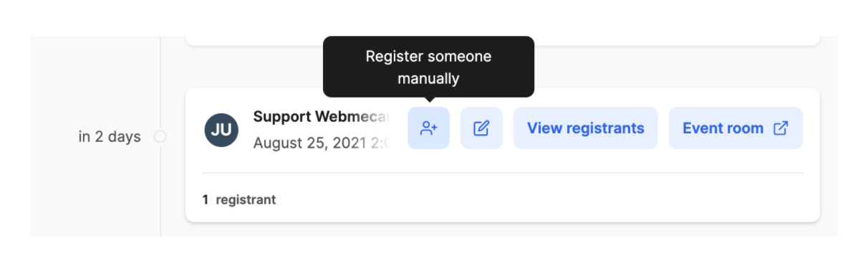Image resolution: width=868 pixels, height=261 pixels.
Task: Click the divider line inside the event card
Action: (502, 173)
